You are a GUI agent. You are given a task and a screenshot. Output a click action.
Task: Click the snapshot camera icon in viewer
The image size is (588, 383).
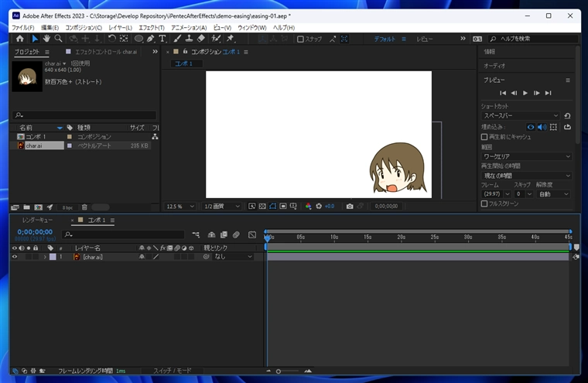pos(350,207)
